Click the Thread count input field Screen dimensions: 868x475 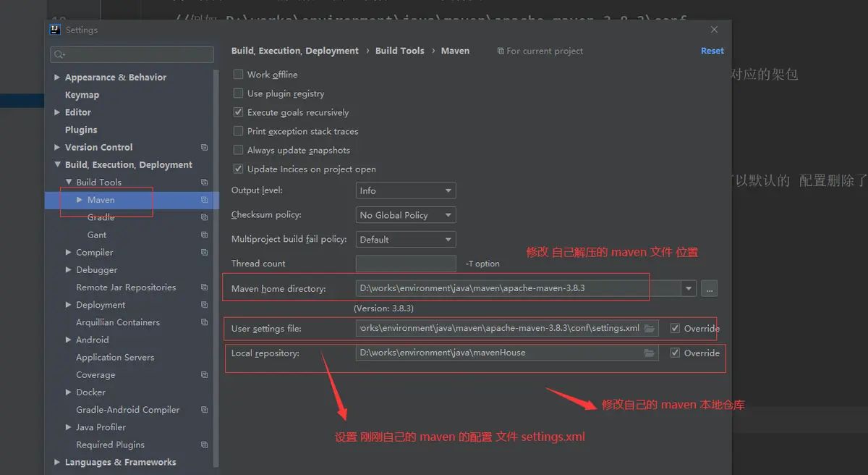(406, 264)
